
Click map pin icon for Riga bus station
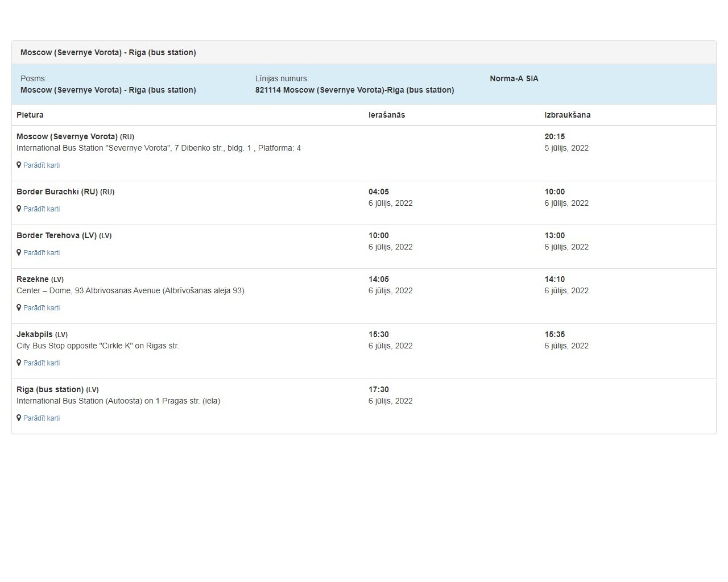(x=19, y=418)
